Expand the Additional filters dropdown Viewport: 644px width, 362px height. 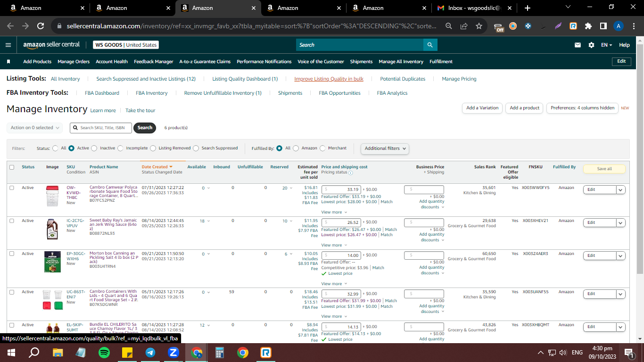(385, 148)
